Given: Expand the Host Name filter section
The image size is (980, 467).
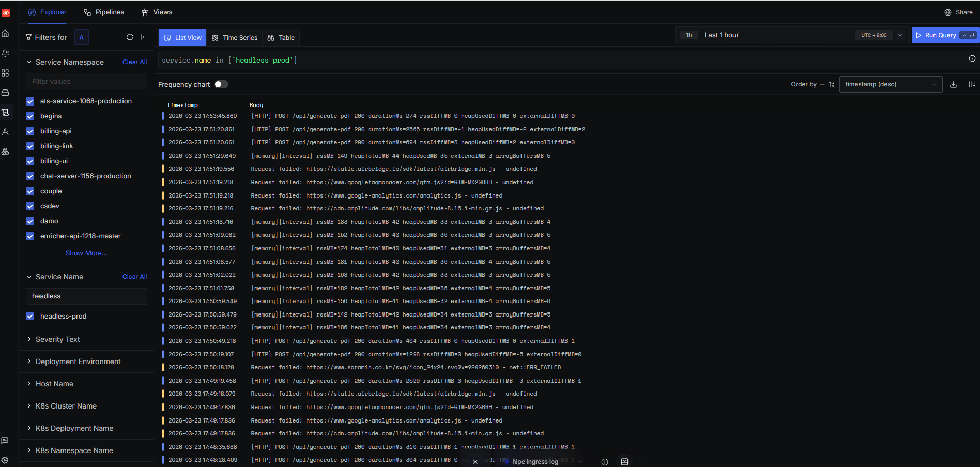Looking at the screenshot, I should click(54, 384).
